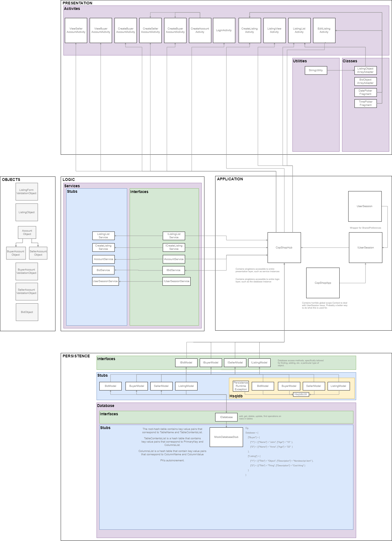Image resolution: width=392 pixels, height=541 pixels.
Task: Click the Utilities group label
Action: 300,61
